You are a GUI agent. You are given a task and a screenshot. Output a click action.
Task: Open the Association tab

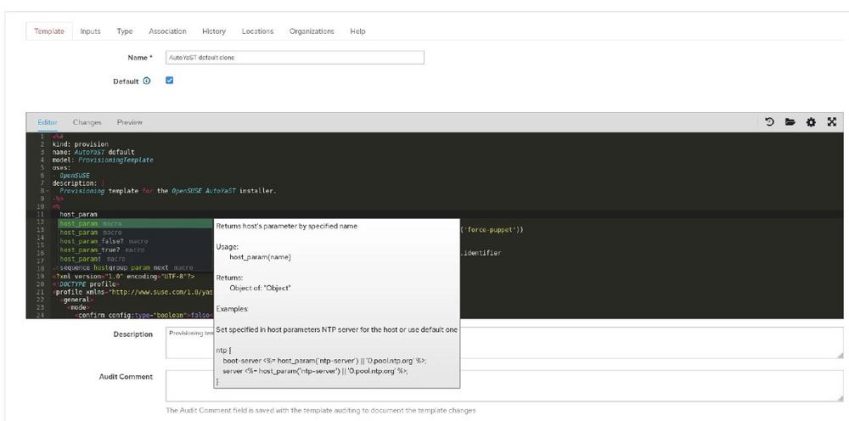tap(167, 31)
